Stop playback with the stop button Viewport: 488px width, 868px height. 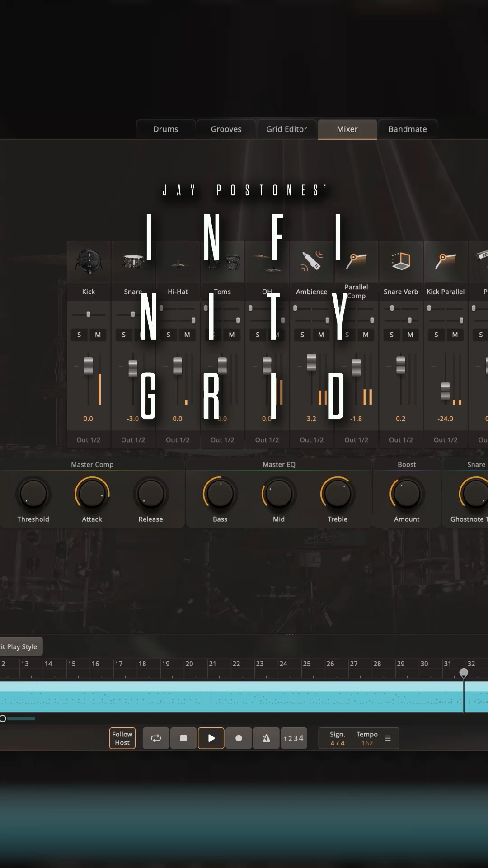click(x=183, y=738)
